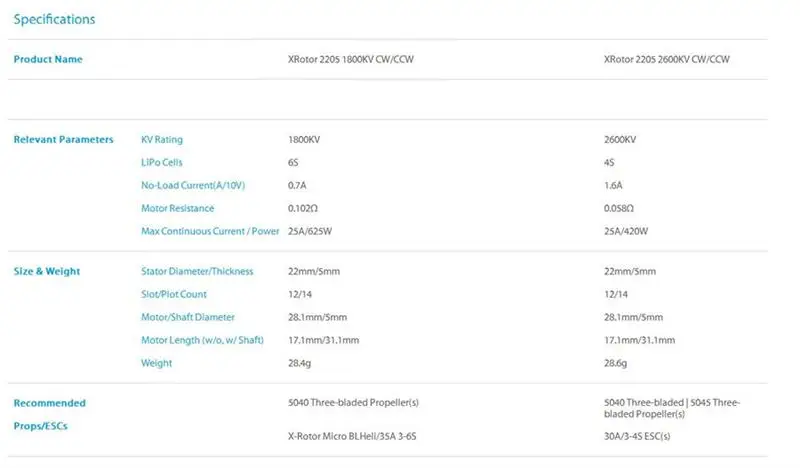Screen dimensions: 800x468
Task: Select the 0.7A no-load current value
Action: (297, 185)
